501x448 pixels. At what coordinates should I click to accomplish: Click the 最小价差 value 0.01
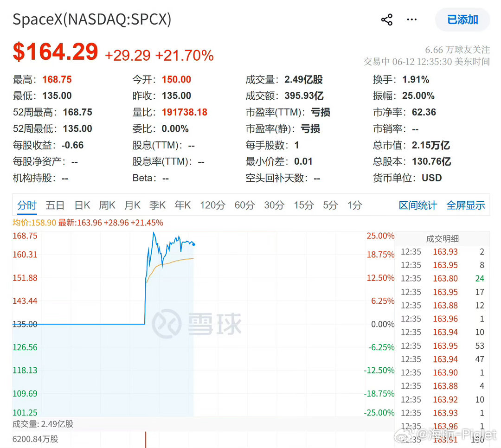point(303,161)
